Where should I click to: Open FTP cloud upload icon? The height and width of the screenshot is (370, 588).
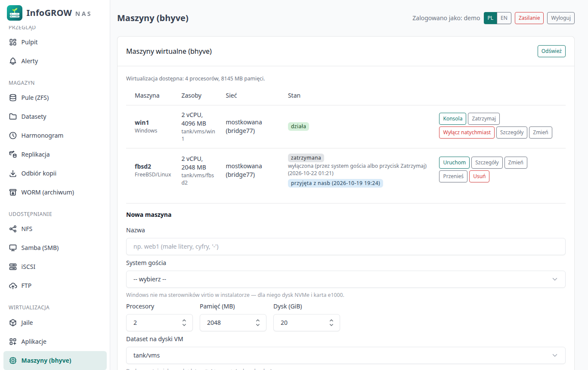pyautogui.click(x=13, y=286)
